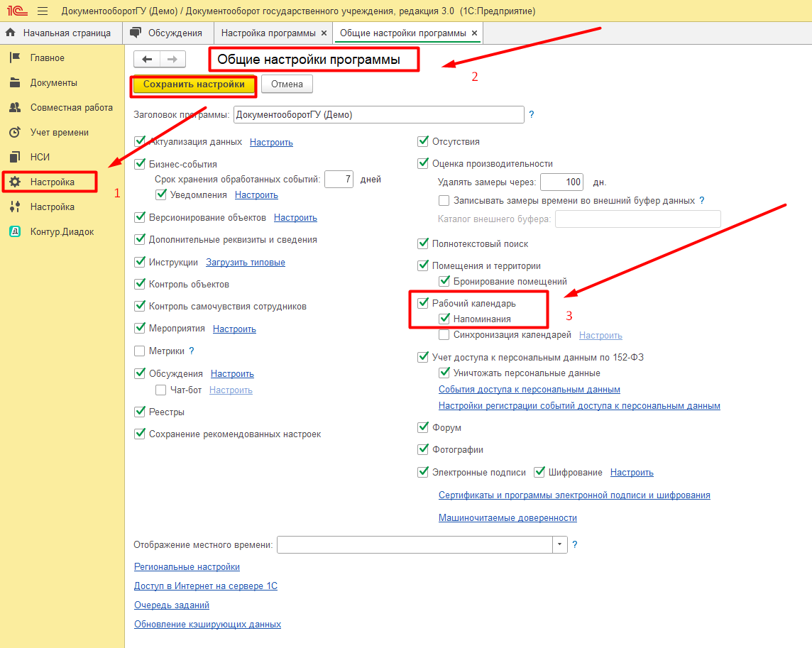Open the Контур.Диадок sidebar section

point(62,231)
